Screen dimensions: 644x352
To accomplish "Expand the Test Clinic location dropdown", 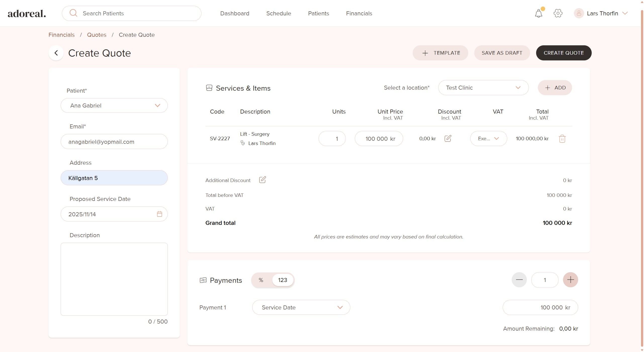I will click(483, 88).
